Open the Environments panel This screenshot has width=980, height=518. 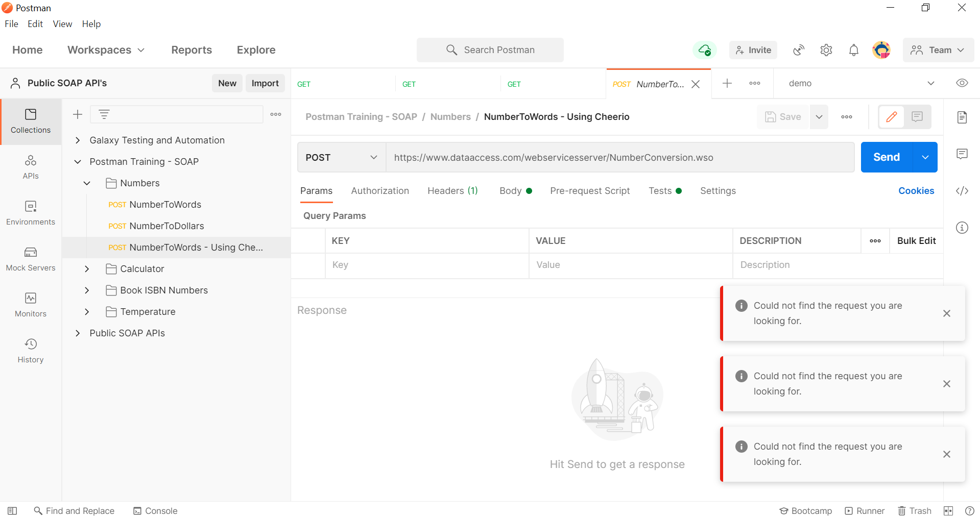(30, 213)
